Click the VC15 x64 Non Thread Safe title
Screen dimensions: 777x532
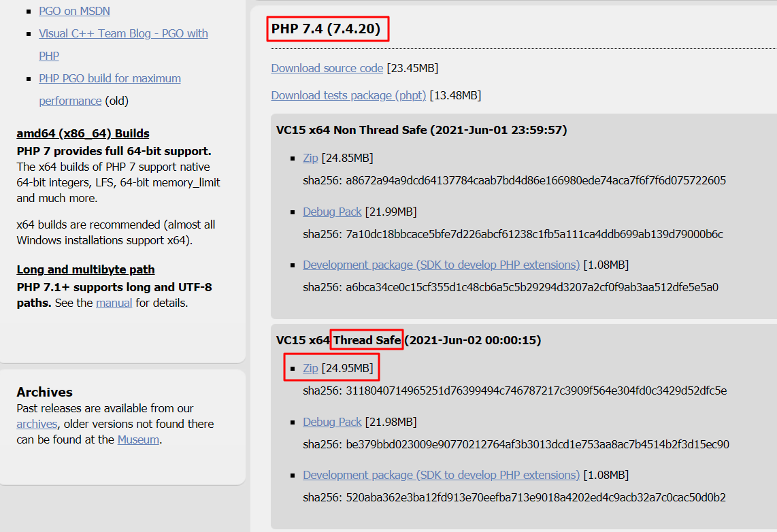421,129
